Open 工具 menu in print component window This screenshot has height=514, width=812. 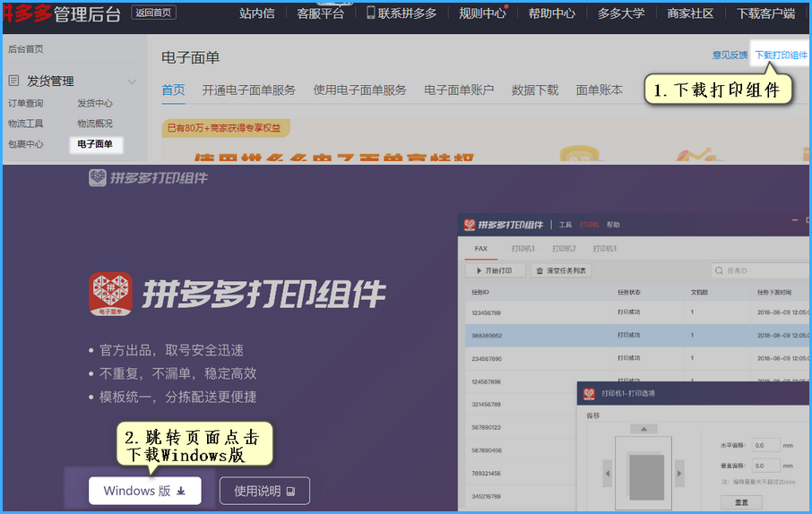click(x=566, y=225)
